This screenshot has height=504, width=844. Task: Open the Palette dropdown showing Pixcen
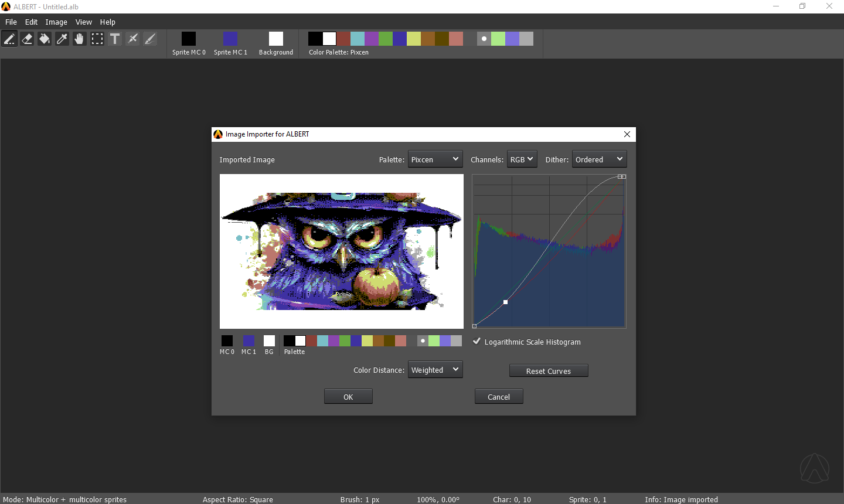pyautogui.click(x=435, y=159)
